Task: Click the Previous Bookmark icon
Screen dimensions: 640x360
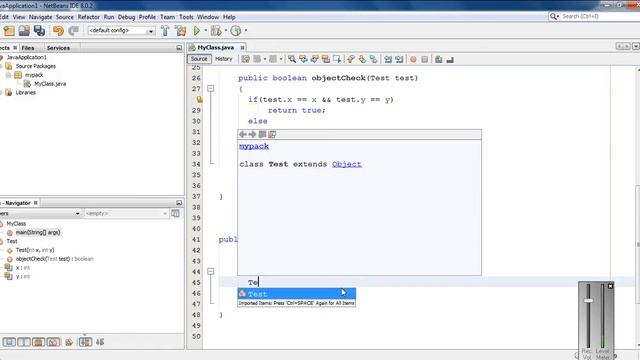Action: click(351, 59)
